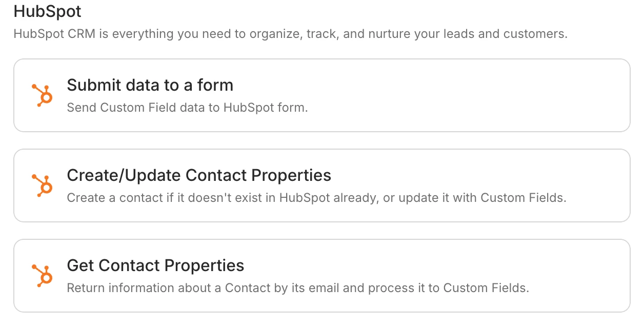Click the 'Create a contact if it doesn't exist' description
Image resolution: width=644 pixels, height=330 pixels.
(316, 198)
